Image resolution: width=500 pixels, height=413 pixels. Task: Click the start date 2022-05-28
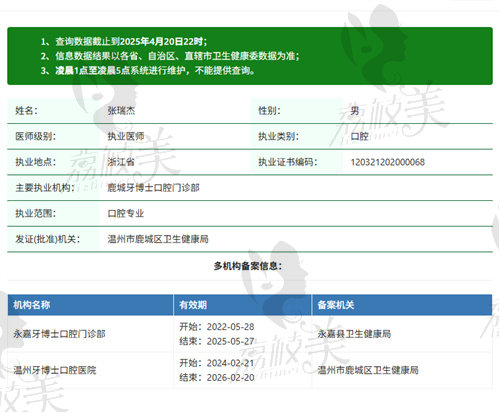coord(230,327)
